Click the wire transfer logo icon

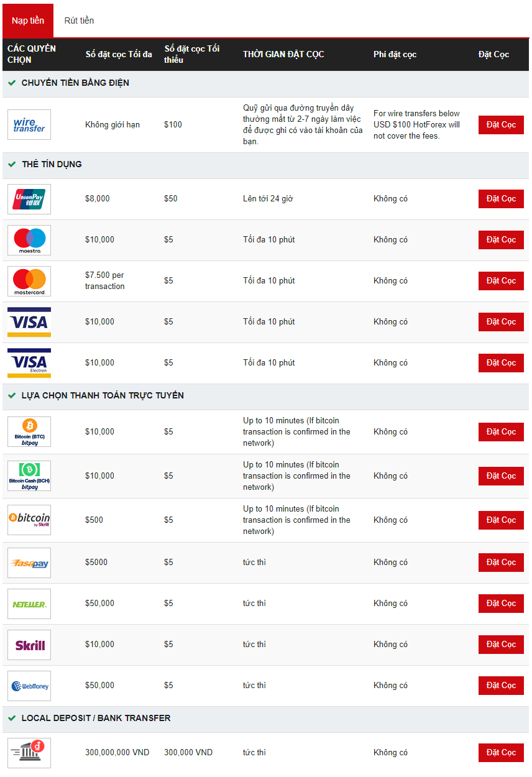click(29, 125)
